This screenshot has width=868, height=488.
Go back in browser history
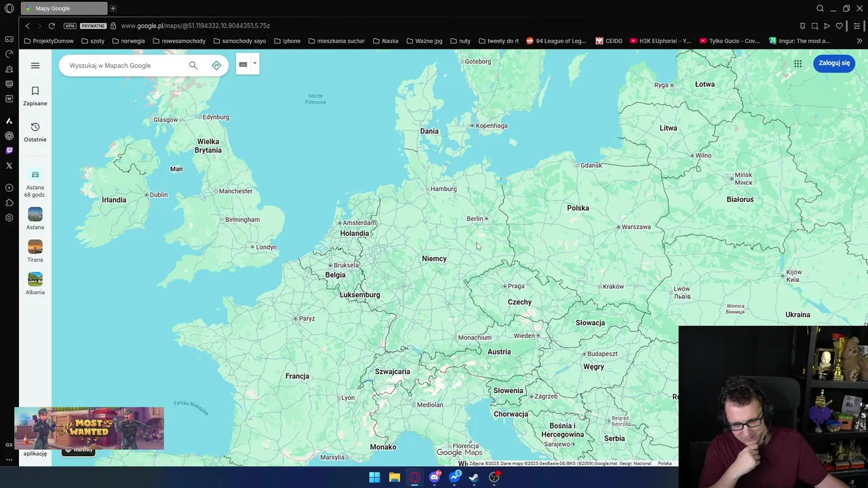pyautogui.click(x=27, y=26)
